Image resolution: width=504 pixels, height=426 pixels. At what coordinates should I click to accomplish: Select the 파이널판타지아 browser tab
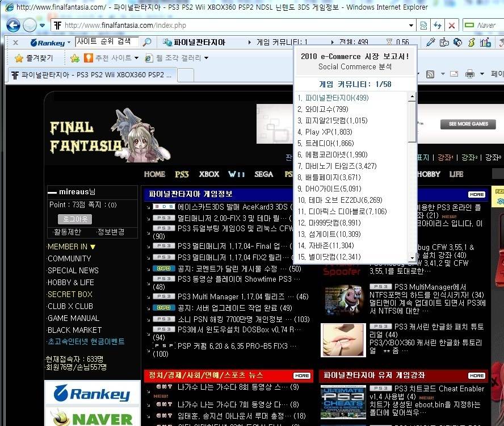coord(93,75)
